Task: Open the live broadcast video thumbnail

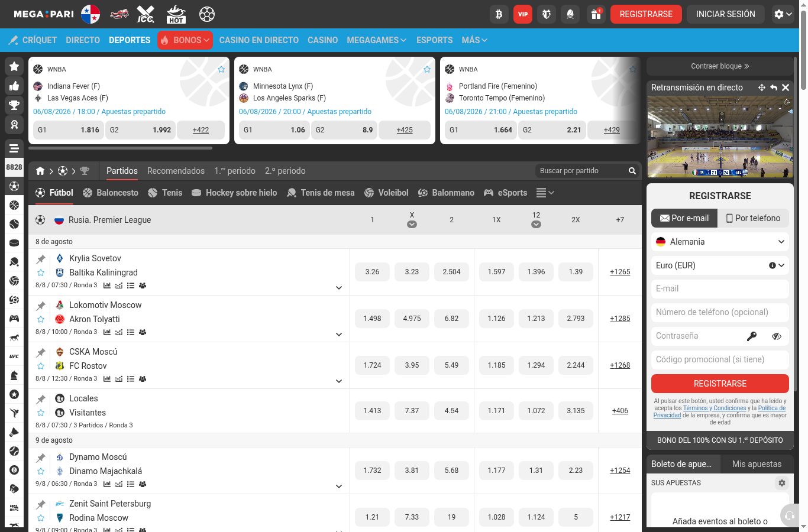Action: coord(720,137)
